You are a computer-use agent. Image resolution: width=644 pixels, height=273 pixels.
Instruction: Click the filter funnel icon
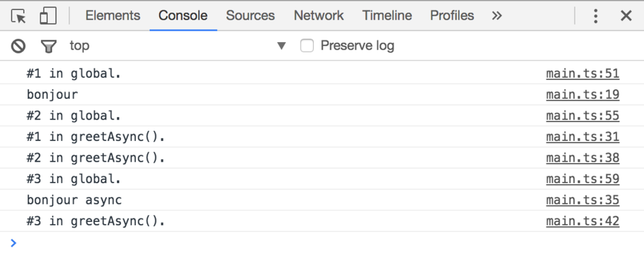48,46
